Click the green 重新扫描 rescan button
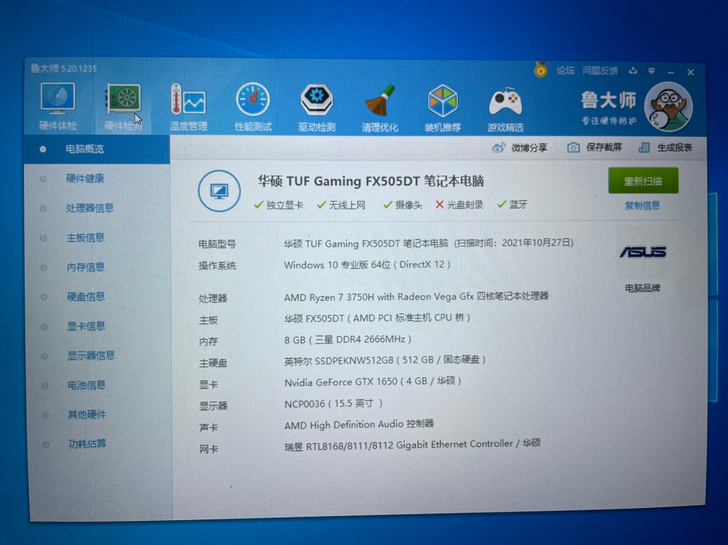 [643, 181]
